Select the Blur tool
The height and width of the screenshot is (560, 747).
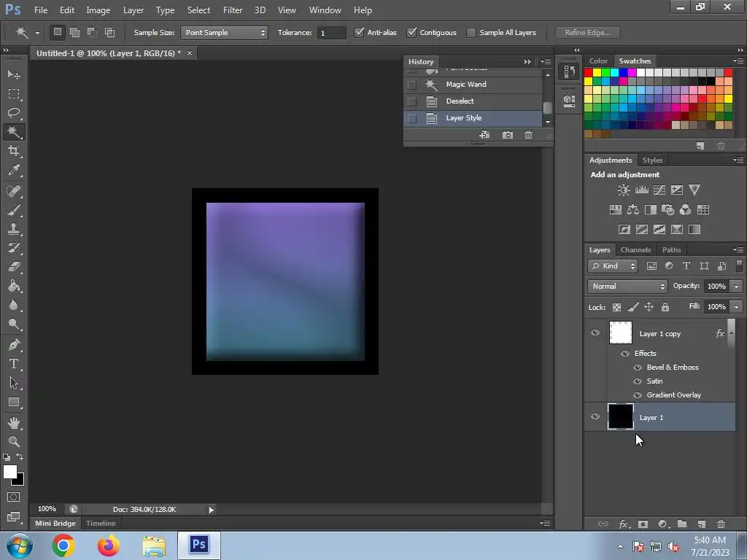click(x=14, y=305)
